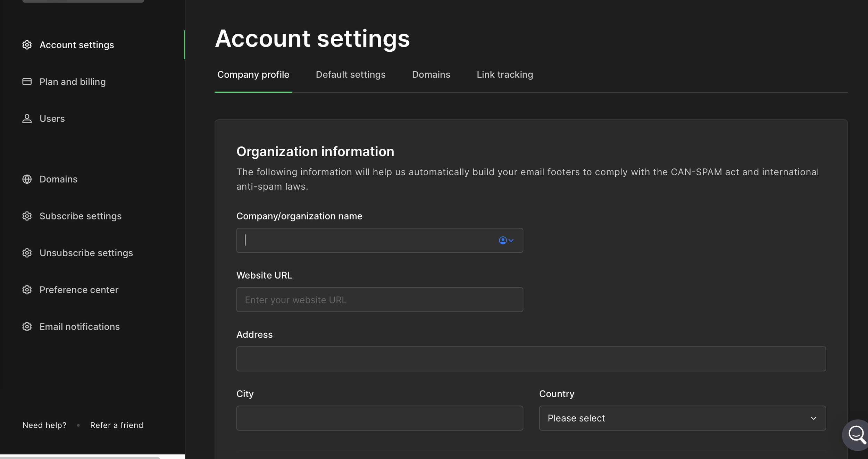868x459 pixels.
Task: Open the chat support bubble icon
Action: (857, 434)
